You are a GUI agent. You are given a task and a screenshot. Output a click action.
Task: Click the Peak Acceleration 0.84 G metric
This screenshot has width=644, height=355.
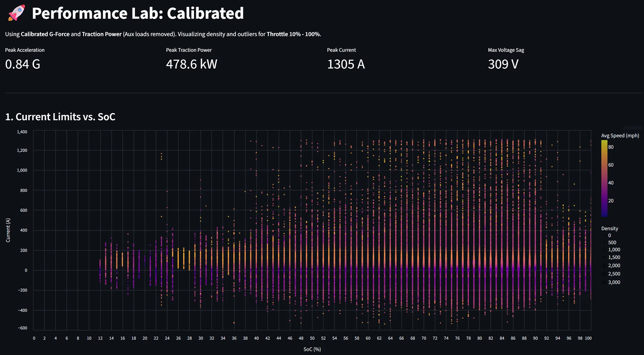[22, 64]
